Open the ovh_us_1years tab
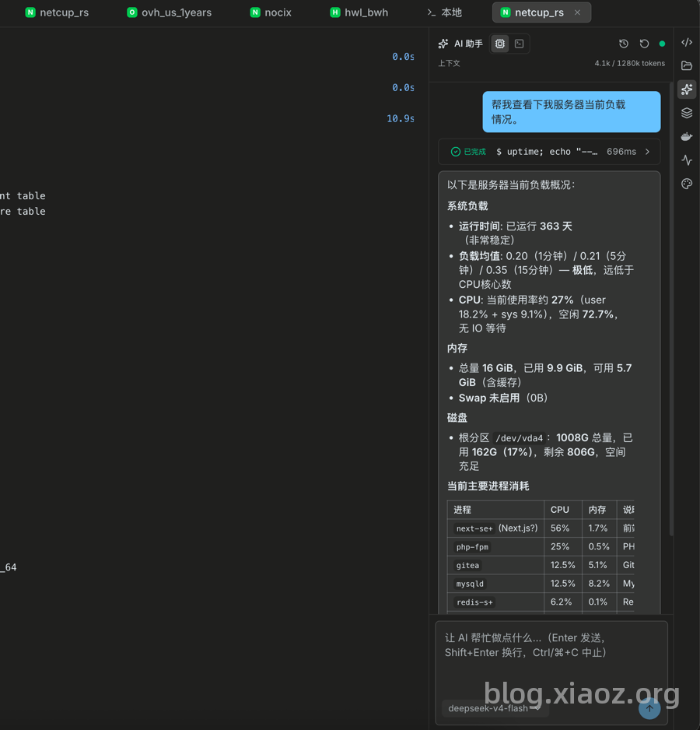Screen dimensions: 700x730 coord(170,12)
